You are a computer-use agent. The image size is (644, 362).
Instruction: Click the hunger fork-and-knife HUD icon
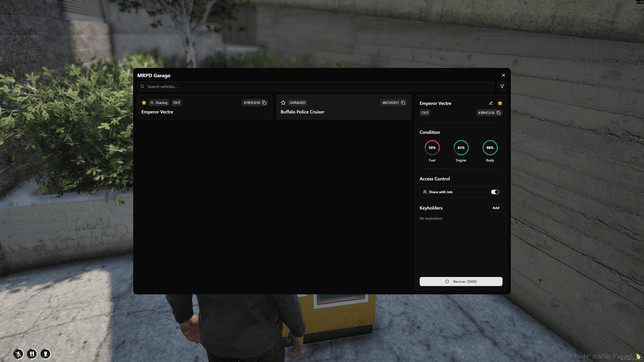[32, 354]
